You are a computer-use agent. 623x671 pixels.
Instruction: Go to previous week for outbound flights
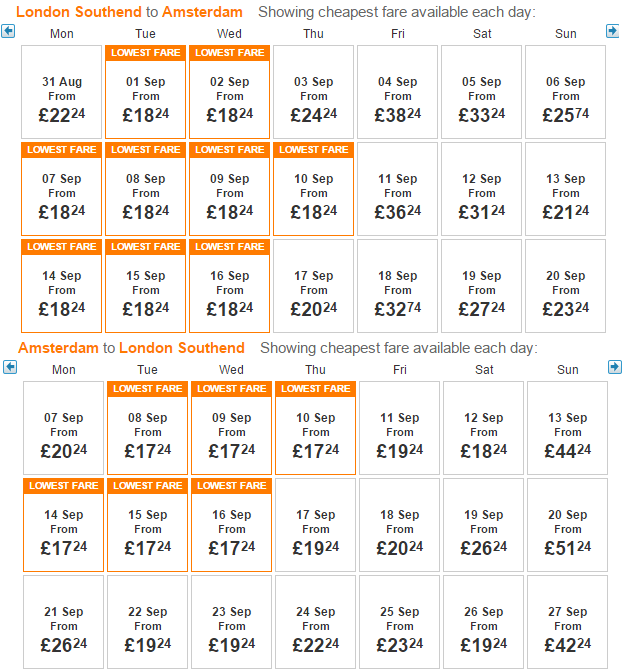tap(8, 31)
